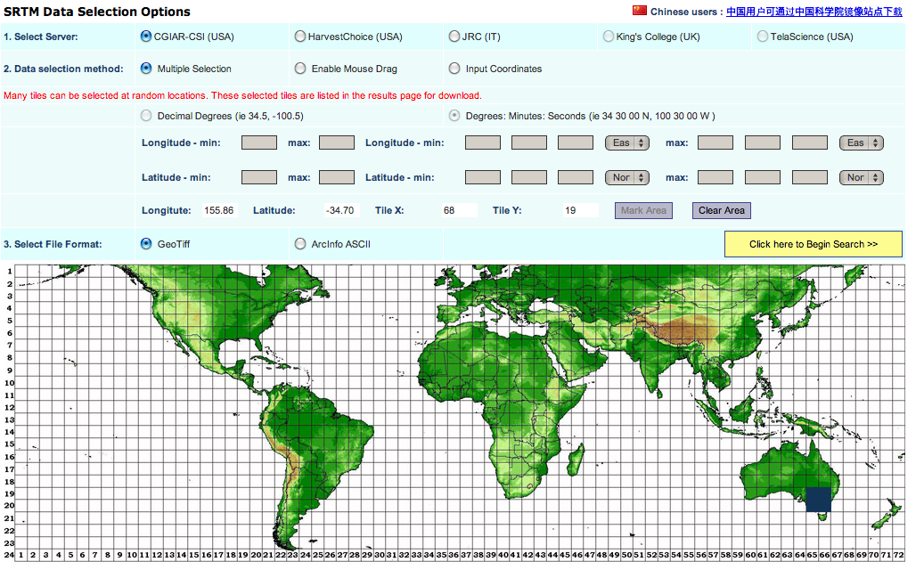Select the CGIAR-CSI (USA) server

(146, 37)
